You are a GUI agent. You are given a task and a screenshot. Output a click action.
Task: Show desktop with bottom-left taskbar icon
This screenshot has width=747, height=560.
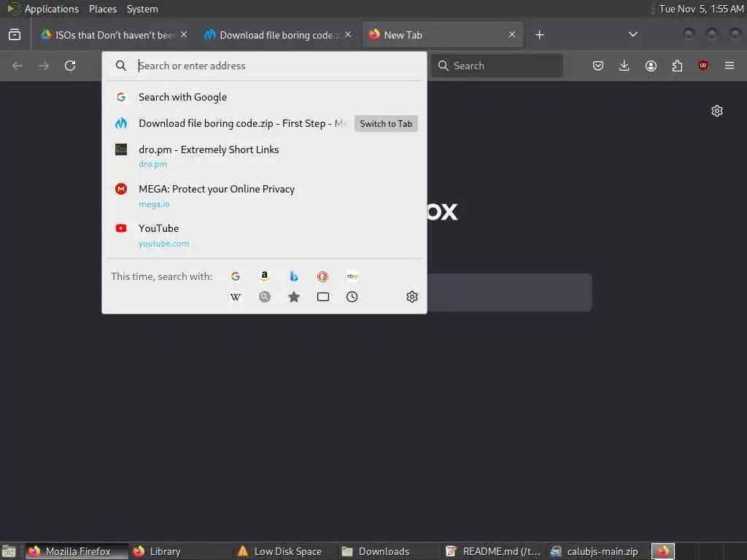coord(9,551)
